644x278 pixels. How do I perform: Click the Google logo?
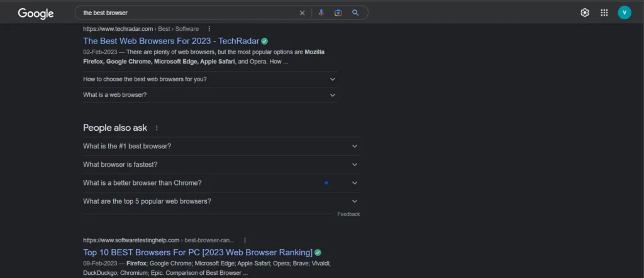(36, 14)
